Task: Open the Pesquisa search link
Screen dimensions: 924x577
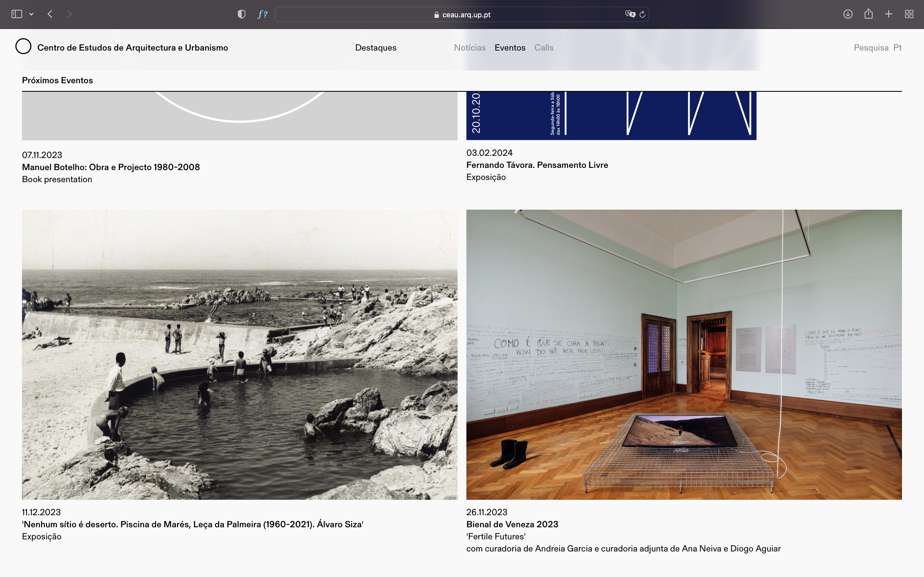Action: 871,48
